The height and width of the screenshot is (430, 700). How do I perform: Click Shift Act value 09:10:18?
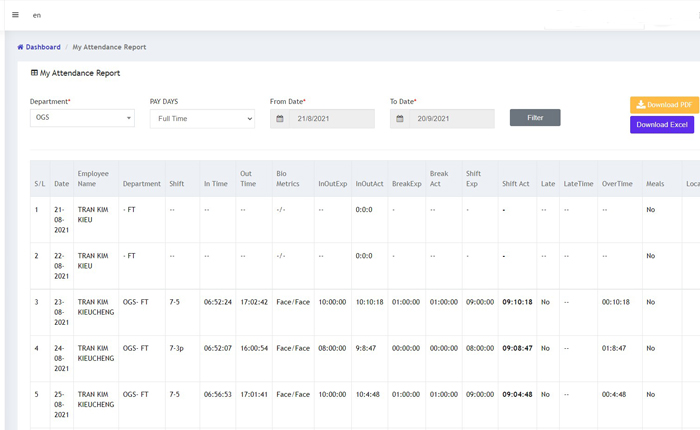pos(517,302)
